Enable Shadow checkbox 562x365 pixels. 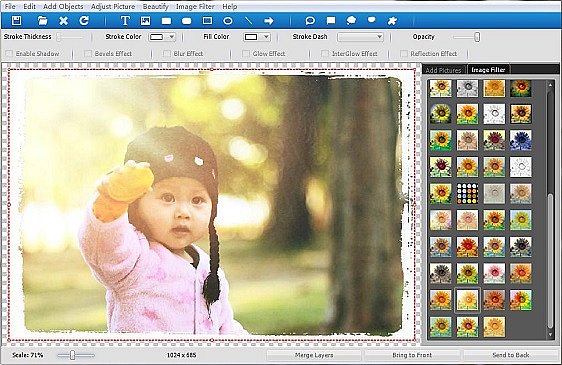(x=9, y=54)
